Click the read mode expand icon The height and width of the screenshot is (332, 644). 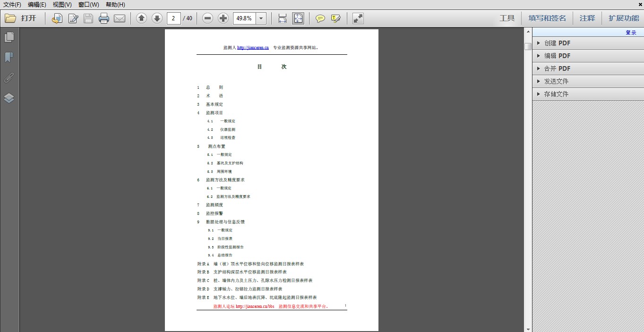click(x=358, y=18)
